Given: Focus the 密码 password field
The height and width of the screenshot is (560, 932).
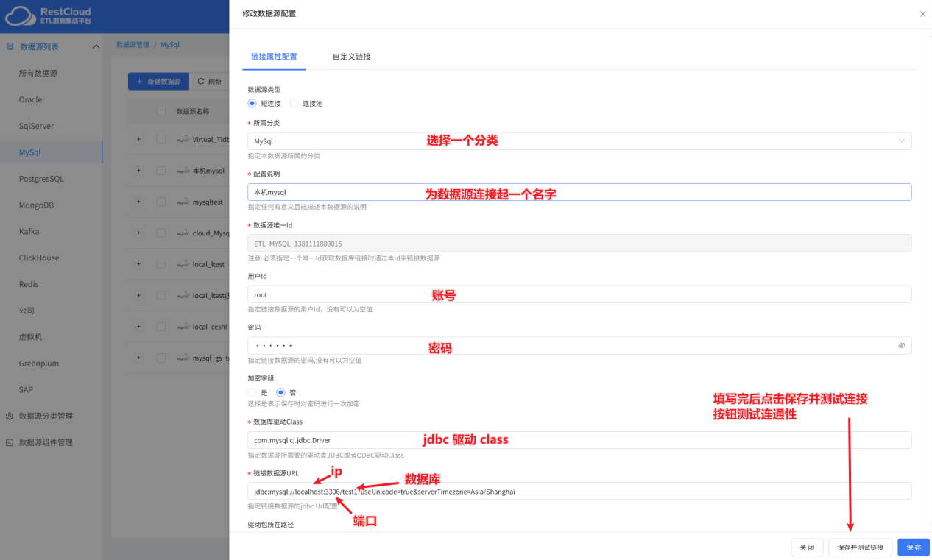Looking at the screenshot, I should 579,345.
